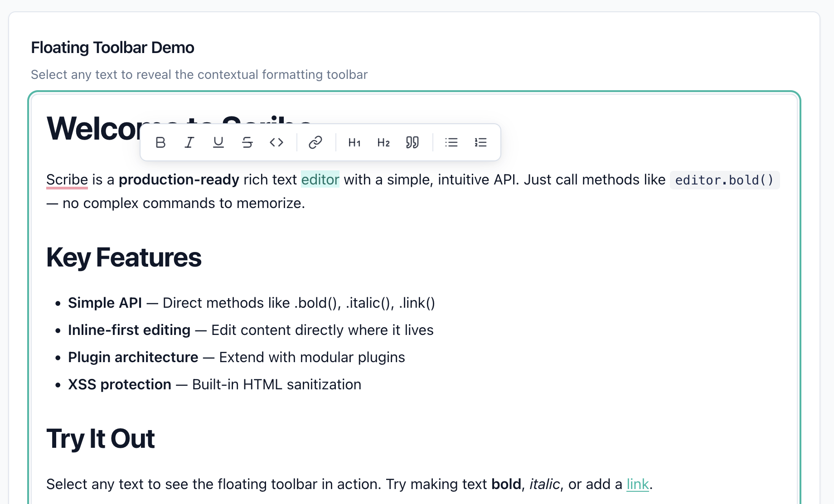Place cursor in the "Key Features" heading

click(x=124, y=257)
